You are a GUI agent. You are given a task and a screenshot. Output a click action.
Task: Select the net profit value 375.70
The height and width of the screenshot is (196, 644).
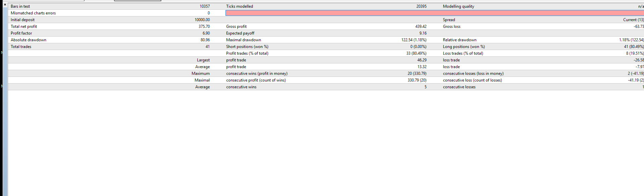[x=204, y=27]
